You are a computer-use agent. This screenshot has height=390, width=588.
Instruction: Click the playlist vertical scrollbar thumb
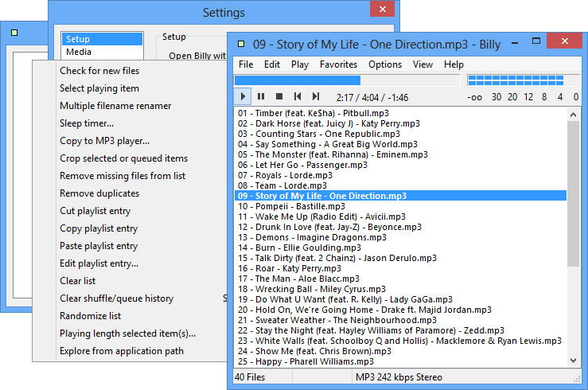tap(573, 193)
